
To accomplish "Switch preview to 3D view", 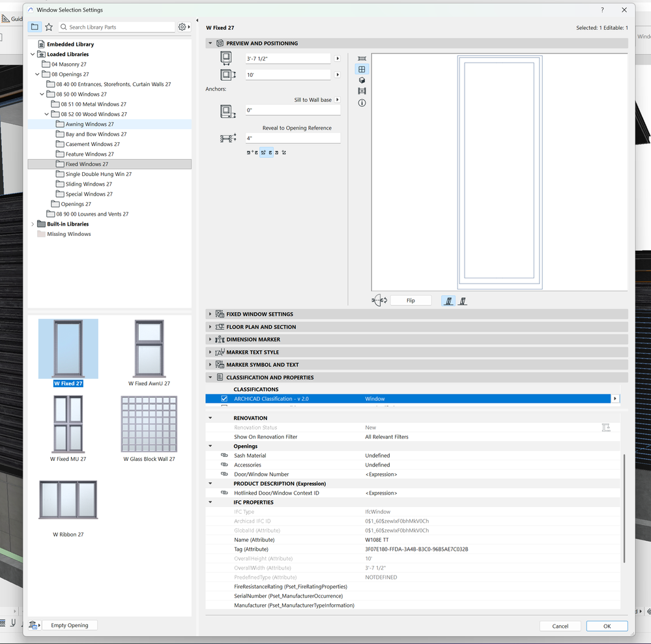I will (x=362, y=80).
